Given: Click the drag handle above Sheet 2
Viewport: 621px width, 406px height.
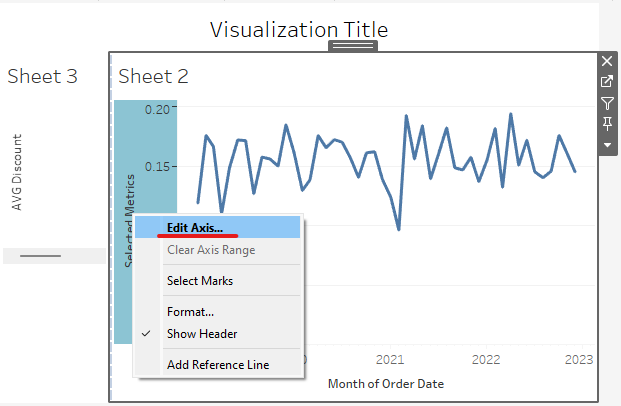Looking at the screenshot, I should tap(354, 46).
